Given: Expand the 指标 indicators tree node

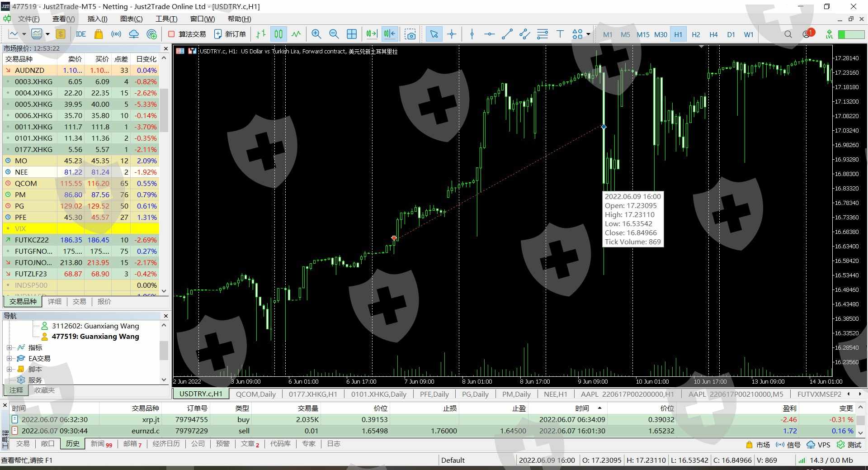Looking at the screenshot, I should [x=9, y=347].
